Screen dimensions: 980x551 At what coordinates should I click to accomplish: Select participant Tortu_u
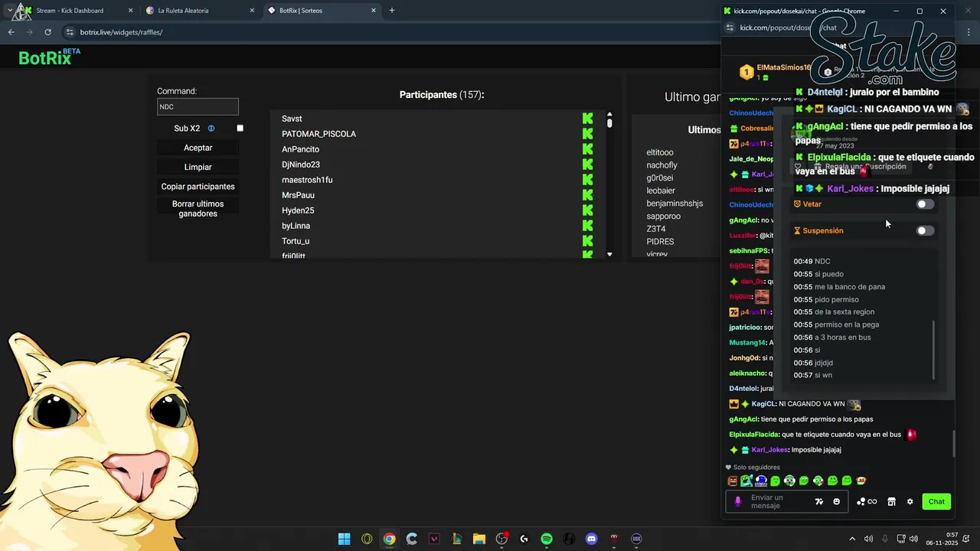coord(296,241)
